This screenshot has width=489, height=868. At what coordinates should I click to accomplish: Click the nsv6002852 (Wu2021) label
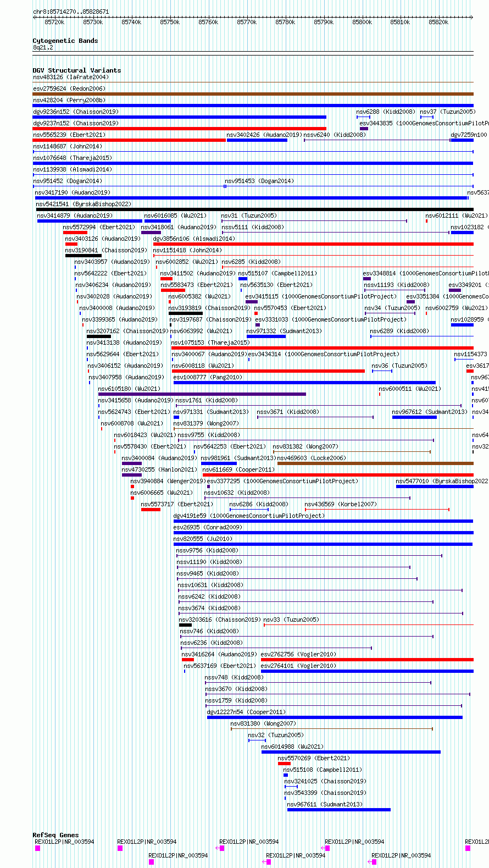[187, 262]
